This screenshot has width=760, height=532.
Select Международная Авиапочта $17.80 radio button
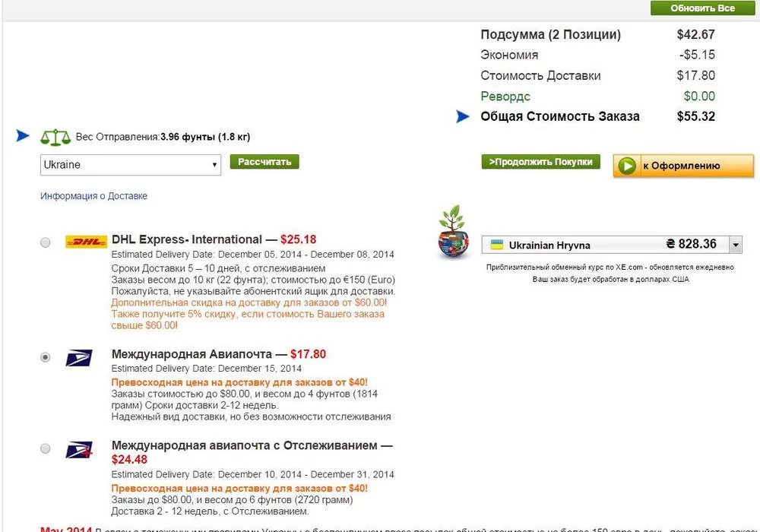click(45, 357)
